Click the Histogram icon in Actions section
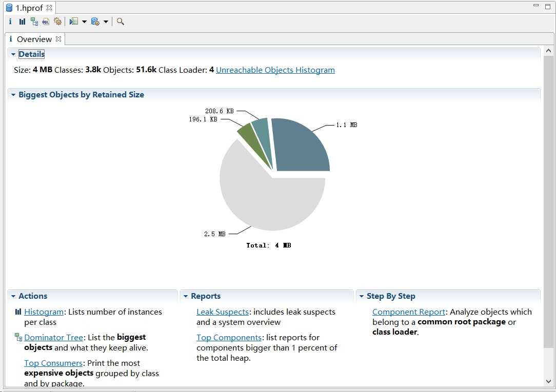Viewport: 556px width, 392px height. (x=18, y=312)
